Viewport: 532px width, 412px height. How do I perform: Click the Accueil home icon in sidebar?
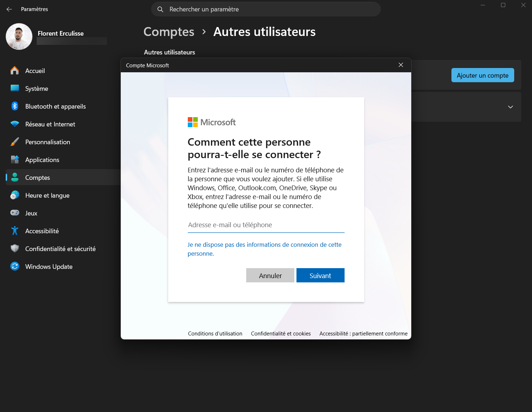[x=15, y=71]
